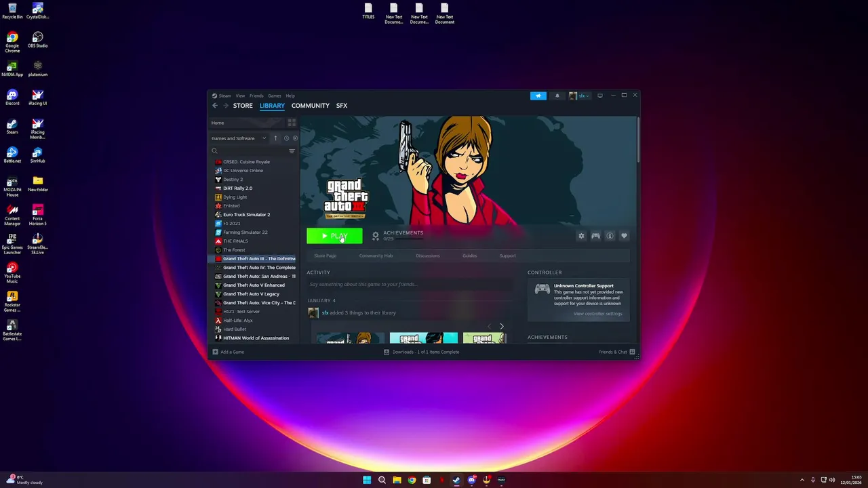This screenshot has height=488, width=868.
Task: Open Rockstar Games Launcher desktop shortcut
Action: point(12,302)
